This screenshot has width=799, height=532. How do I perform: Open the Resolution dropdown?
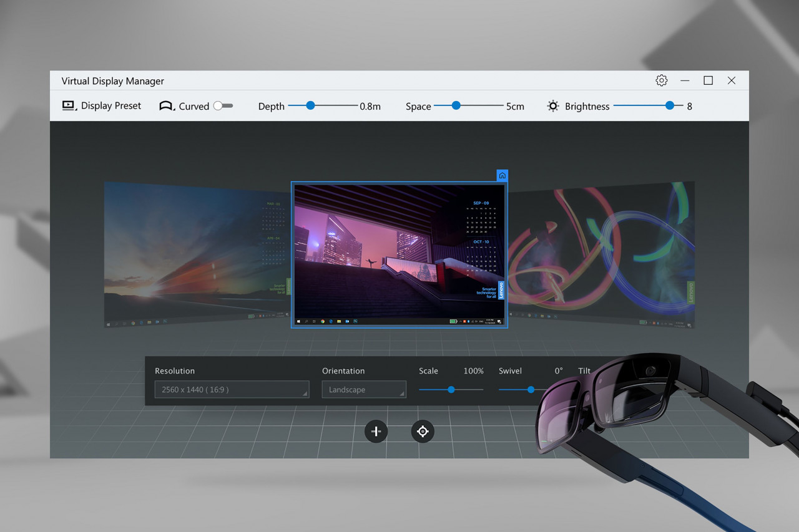coord(232,390)
